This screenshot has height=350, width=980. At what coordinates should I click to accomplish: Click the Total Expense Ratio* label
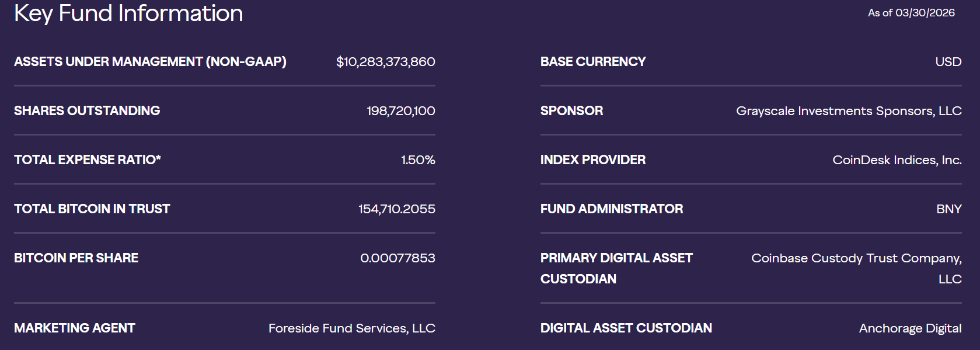[88, 160]
